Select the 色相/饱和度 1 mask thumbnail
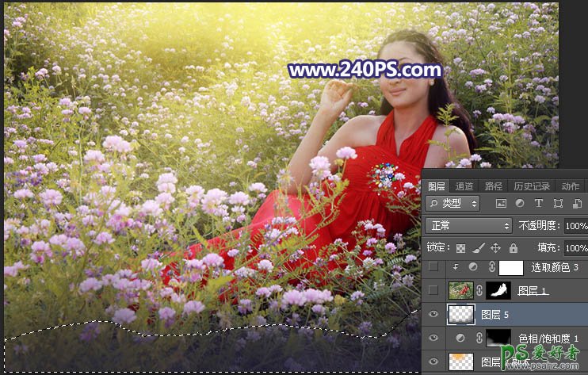The image size is (588, 375). 498,338
